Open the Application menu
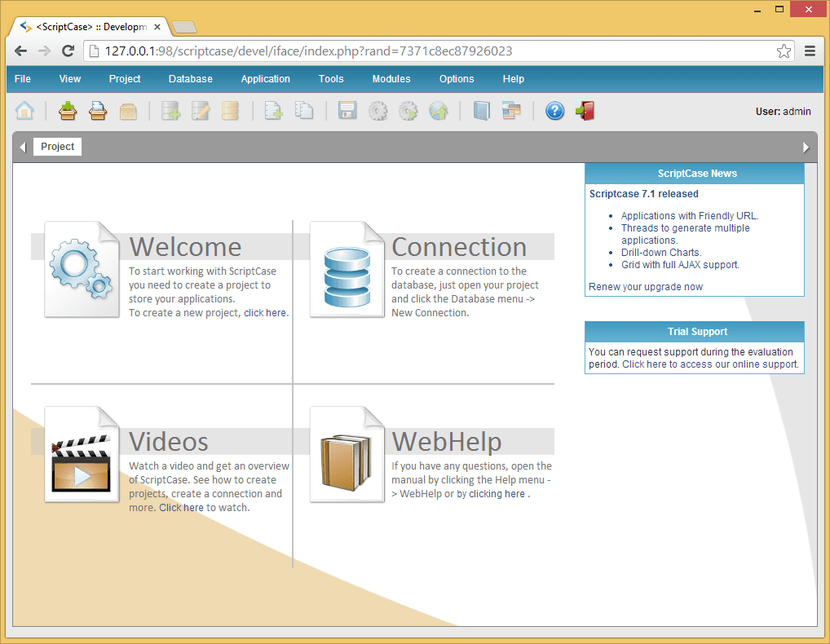Image resolution: width=830 pixels, height=644 pixels. click(x=265, y=79)
